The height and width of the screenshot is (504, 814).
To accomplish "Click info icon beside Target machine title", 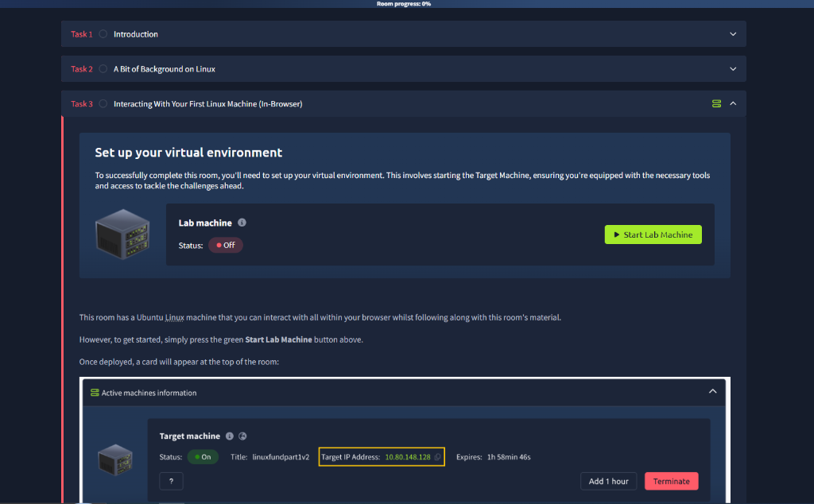I will pyautogui.click(x=230, y=436).
